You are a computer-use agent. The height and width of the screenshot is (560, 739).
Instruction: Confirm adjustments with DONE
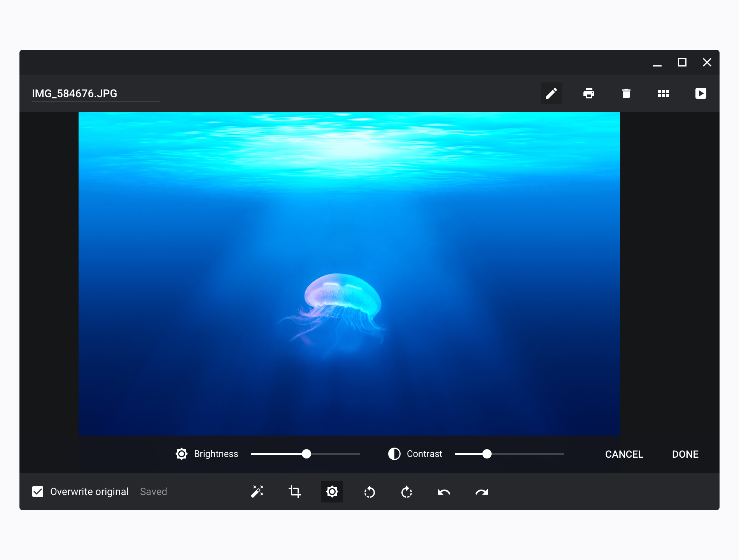coord(685,454)
